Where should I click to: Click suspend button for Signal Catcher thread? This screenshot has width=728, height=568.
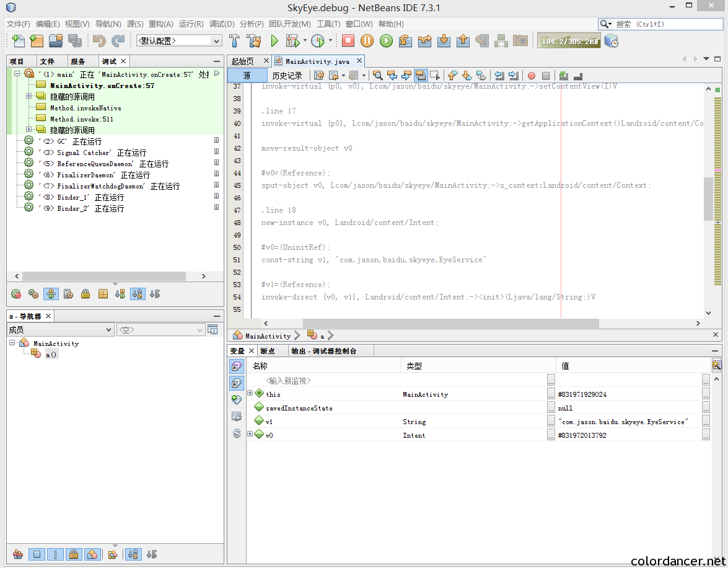click(216, 151)
